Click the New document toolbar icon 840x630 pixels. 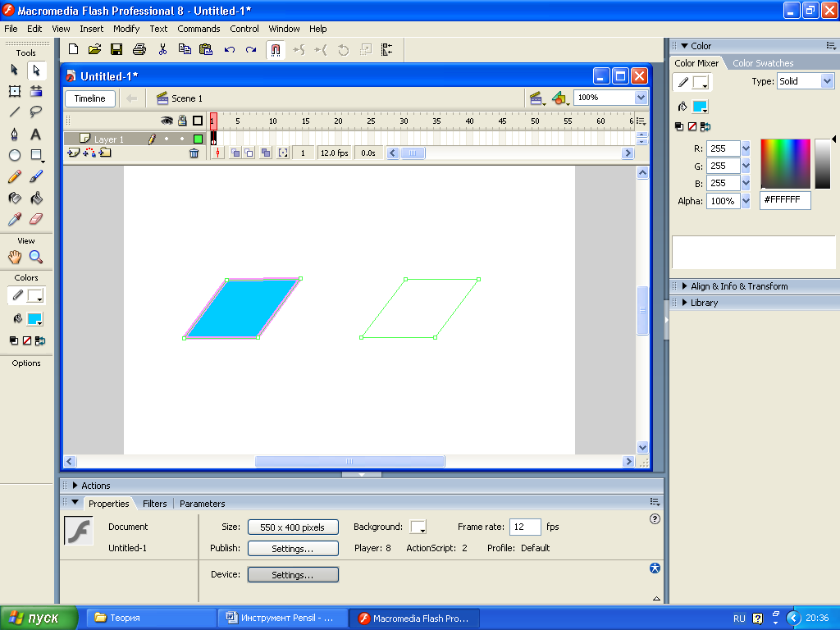[73, 50]
